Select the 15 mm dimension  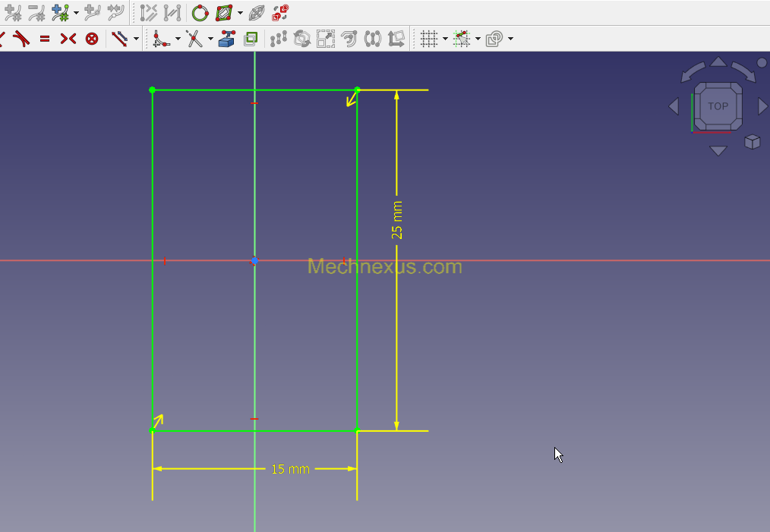pyautogui.click(x=290, y=469)
